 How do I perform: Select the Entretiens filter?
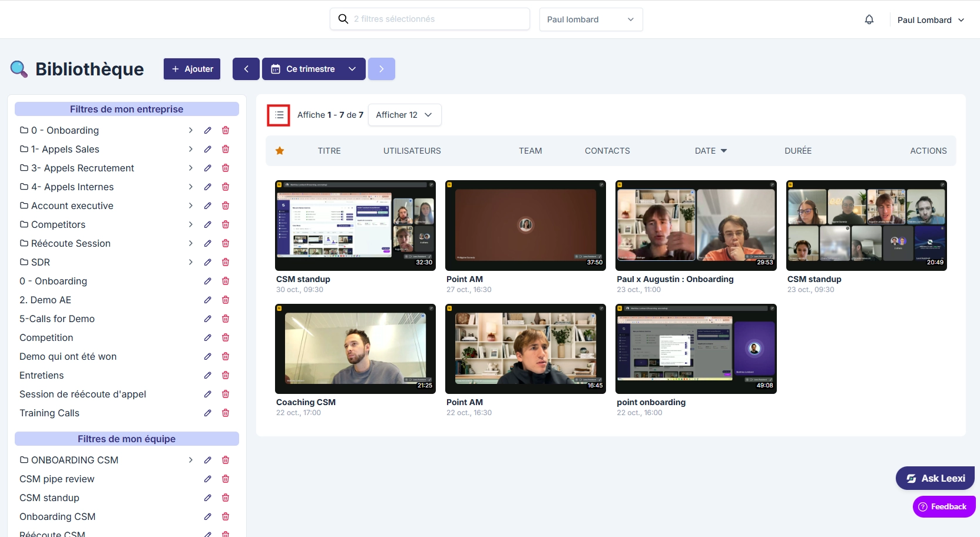coord(42,375)
